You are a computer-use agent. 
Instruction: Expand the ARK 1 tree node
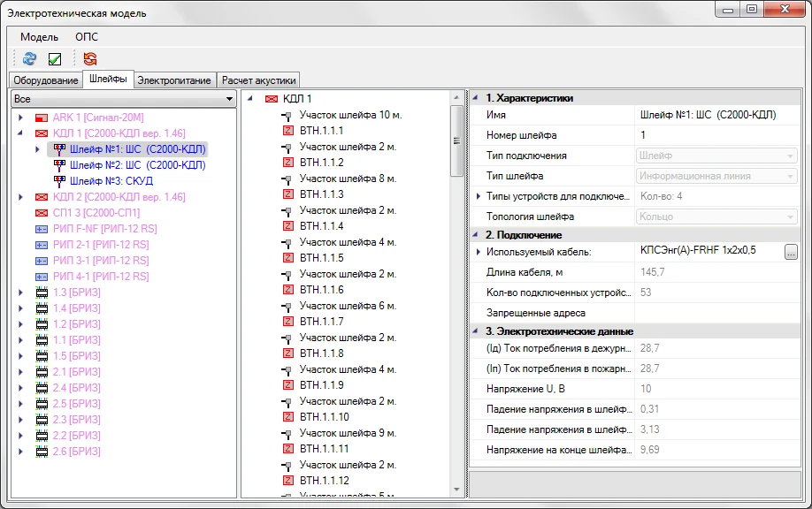(20, 118)
